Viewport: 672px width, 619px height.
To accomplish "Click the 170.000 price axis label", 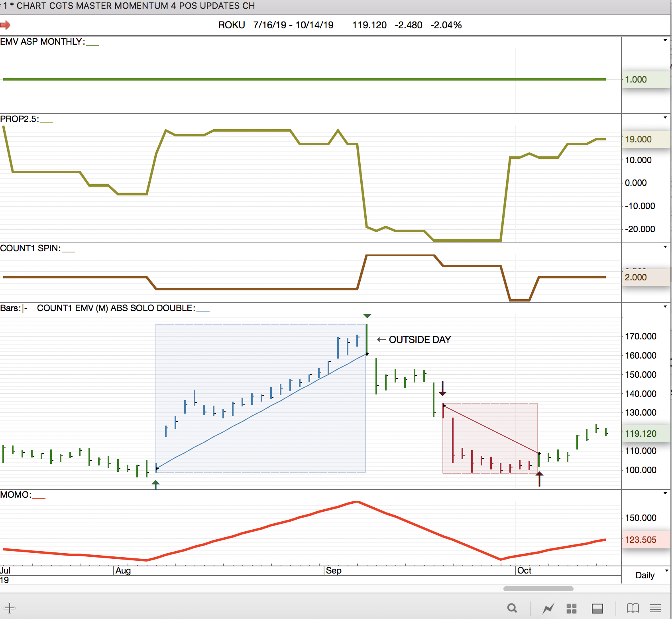I will (x=641, y=336).
